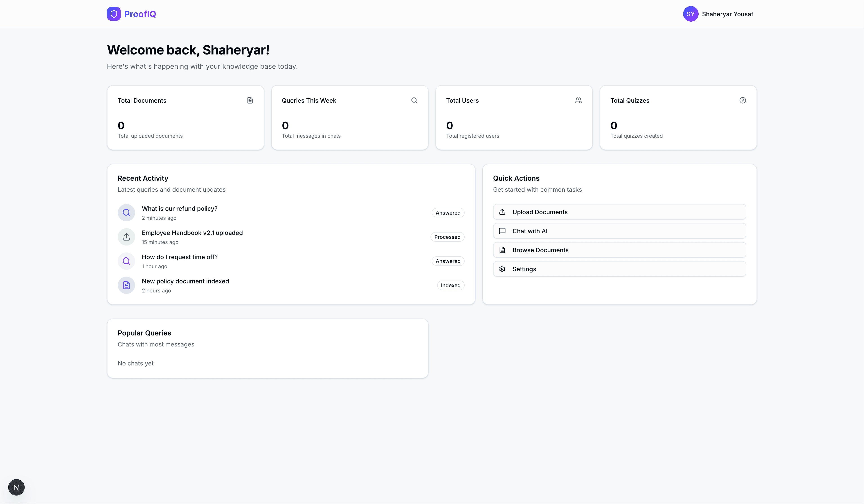This screenshot has height=504, width=864.
Task: Click the ProofIQ shield logo icon
Action: tap(113, 14)
